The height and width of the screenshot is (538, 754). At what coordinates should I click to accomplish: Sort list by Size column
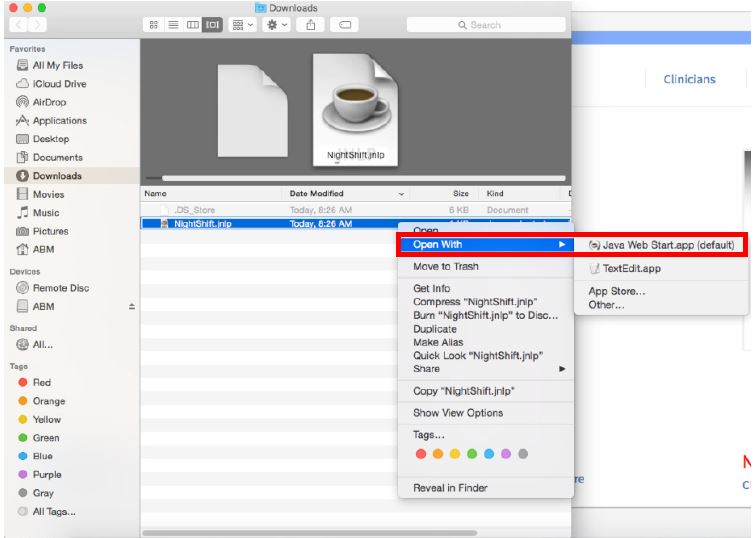coord(445,193)
